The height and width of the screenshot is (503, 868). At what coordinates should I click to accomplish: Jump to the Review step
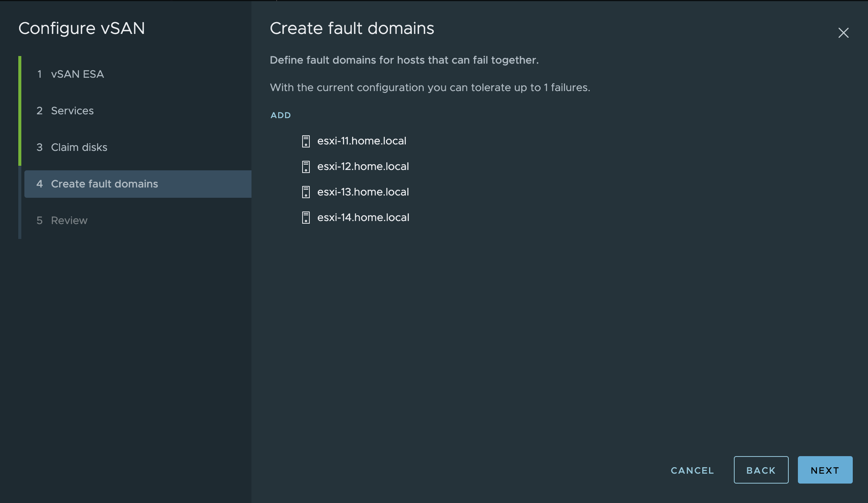pyautogui.click(x=69, y=220)
